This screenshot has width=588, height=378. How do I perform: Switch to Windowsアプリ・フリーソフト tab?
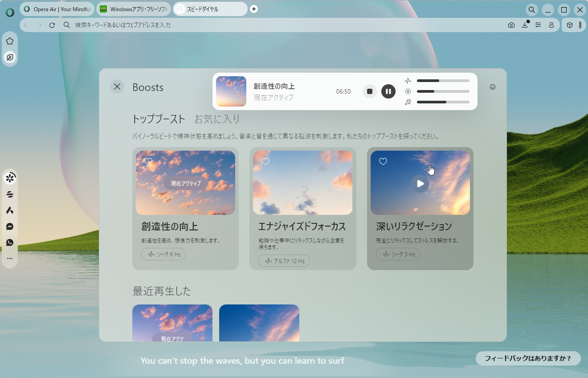tap(134, 9)
